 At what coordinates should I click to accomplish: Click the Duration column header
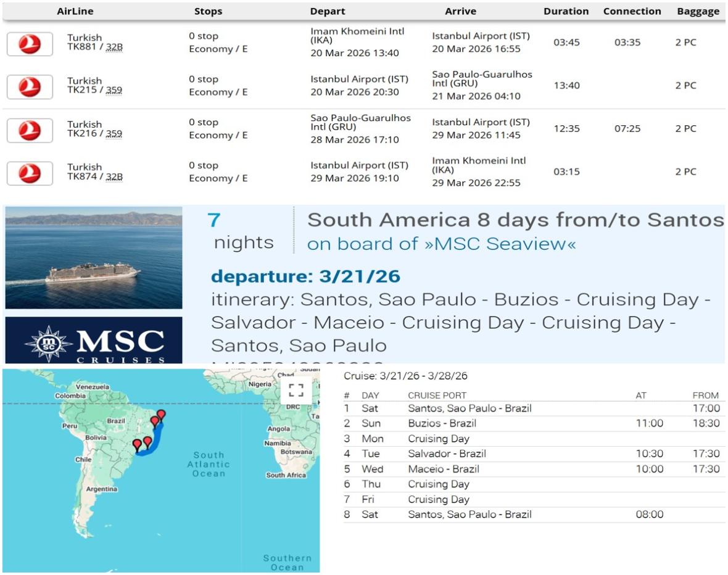[x=566, y=11]
